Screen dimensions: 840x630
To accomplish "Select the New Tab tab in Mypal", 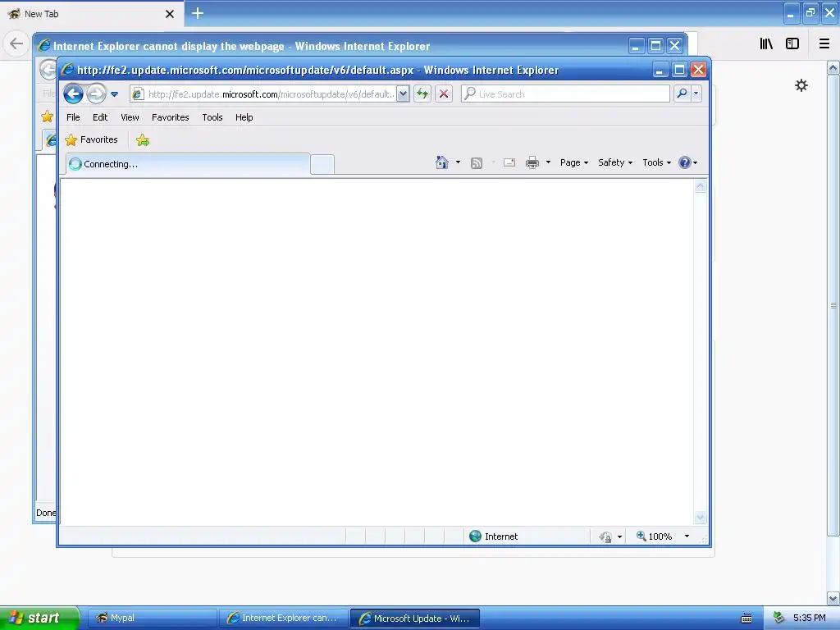I will 91,14.
